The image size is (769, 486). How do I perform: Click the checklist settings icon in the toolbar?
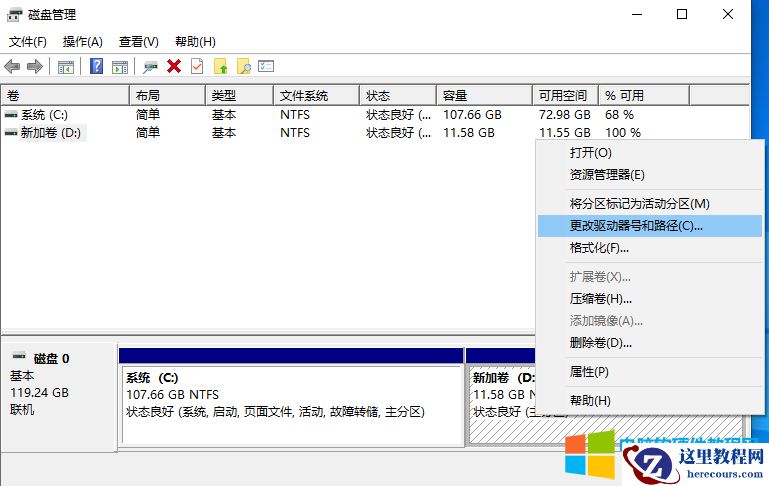coord(266,66)
